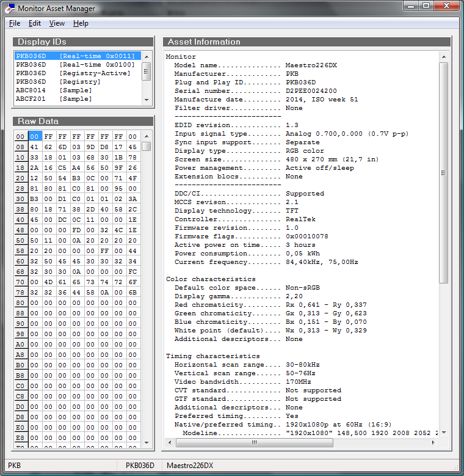Image resolution: width=464 pixels, height=476 pixels.
Task: Click the row offset header 70 in Raw Data
Action: [20, 282]
